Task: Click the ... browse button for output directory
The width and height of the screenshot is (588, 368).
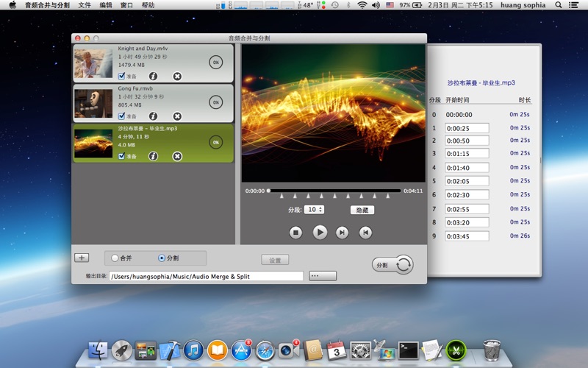Action: click(x=323, y=276)
